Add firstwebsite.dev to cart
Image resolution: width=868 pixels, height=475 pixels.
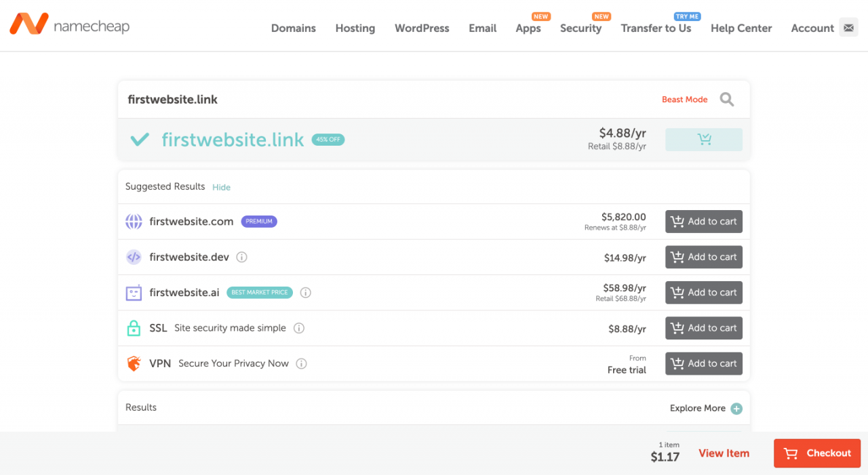point(704,257)
